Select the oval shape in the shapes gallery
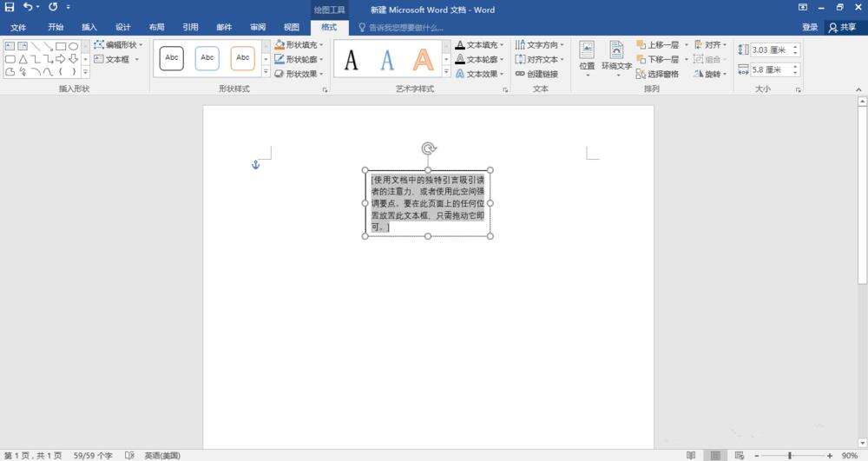Image resolution: width=868 pixels, height=461 pixels. [x=73, y=47]
